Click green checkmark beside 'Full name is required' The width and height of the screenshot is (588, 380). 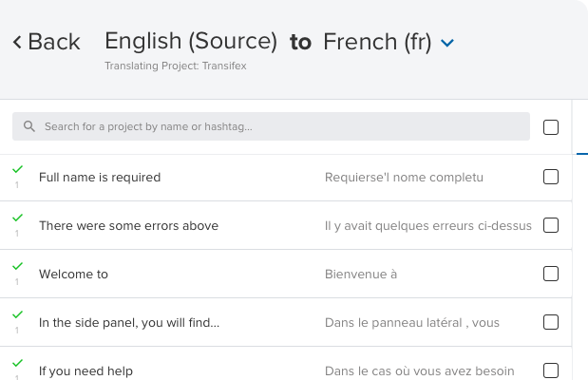(x=17, y=169)
